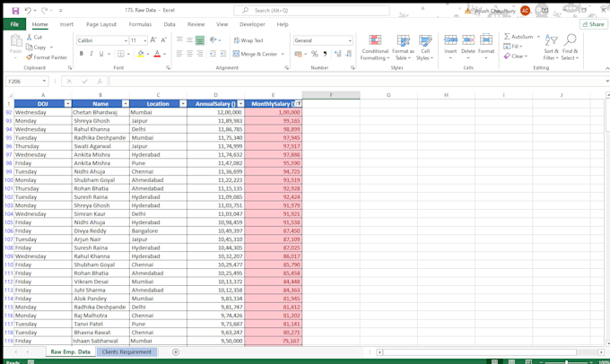Open the MonthlySalary column filter dropdown
The width and height of the screenshot is (610, 364).
click(x=299, y=104)
